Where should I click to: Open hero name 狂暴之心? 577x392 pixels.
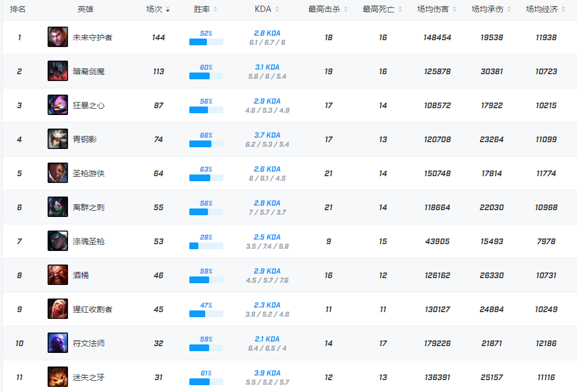pos(88,105)
